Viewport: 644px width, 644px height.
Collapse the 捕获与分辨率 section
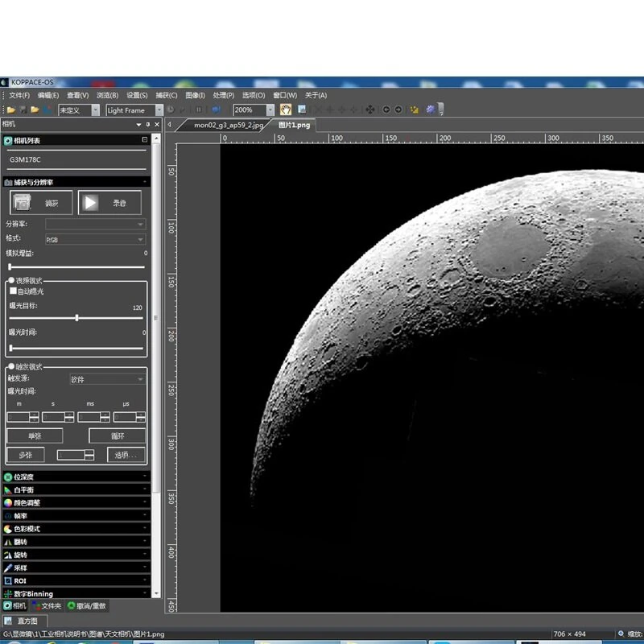coord(76,182)
